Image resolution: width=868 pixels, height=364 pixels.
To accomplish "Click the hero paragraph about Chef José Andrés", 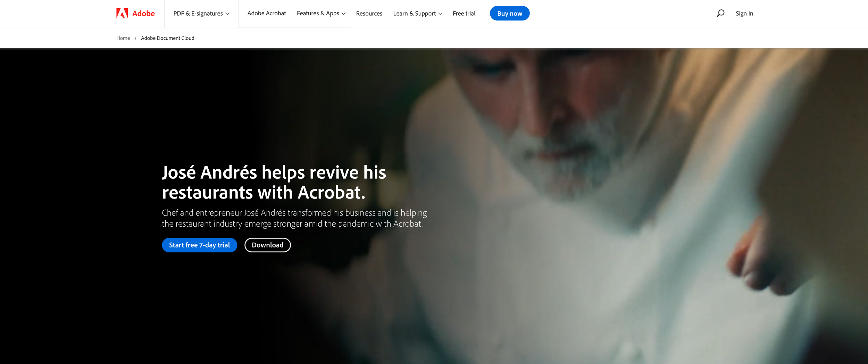I will click(x=294, y=218).
